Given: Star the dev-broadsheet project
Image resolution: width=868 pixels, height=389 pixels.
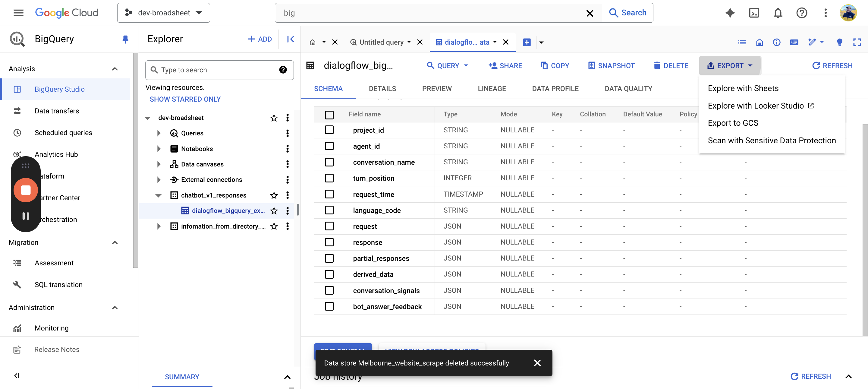Looking at the screenshot, I should [274, 118].
